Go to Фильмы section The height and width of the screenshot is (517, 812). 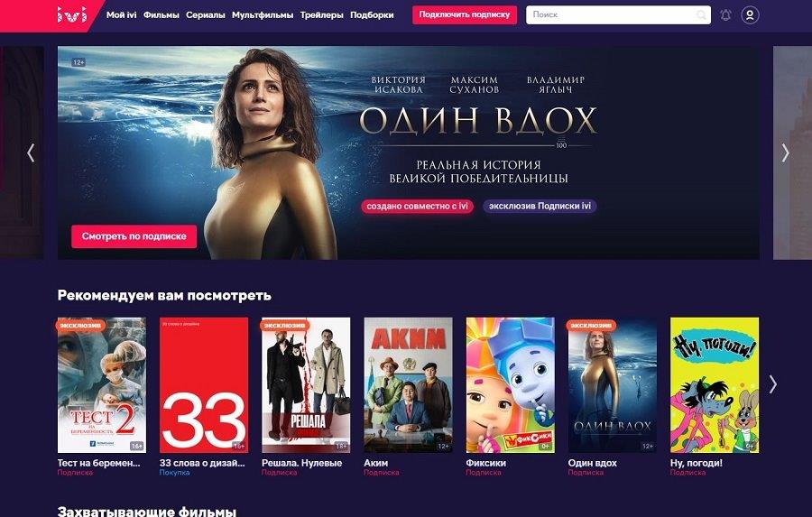[161, 15]
